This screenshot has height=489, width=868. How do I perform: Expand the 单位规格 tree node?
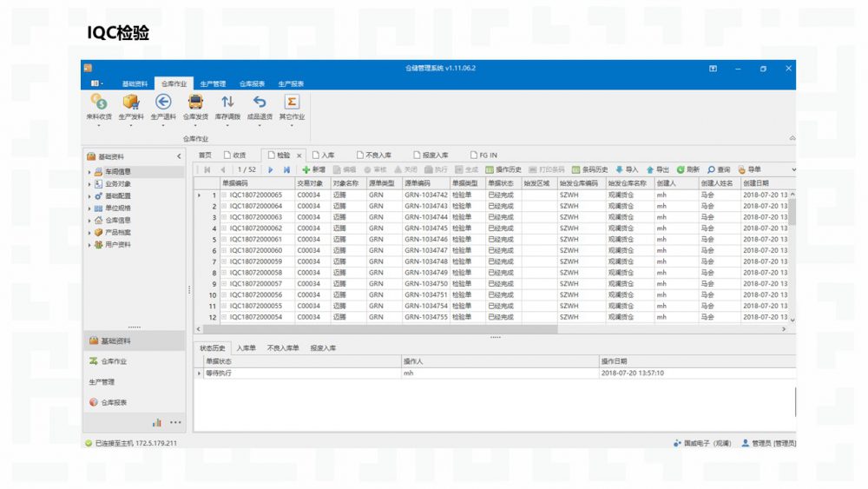tap(89, 208)
